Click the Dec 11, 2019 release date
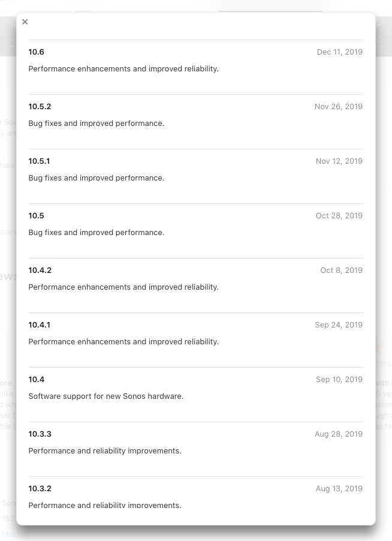 tap(340, 52)
